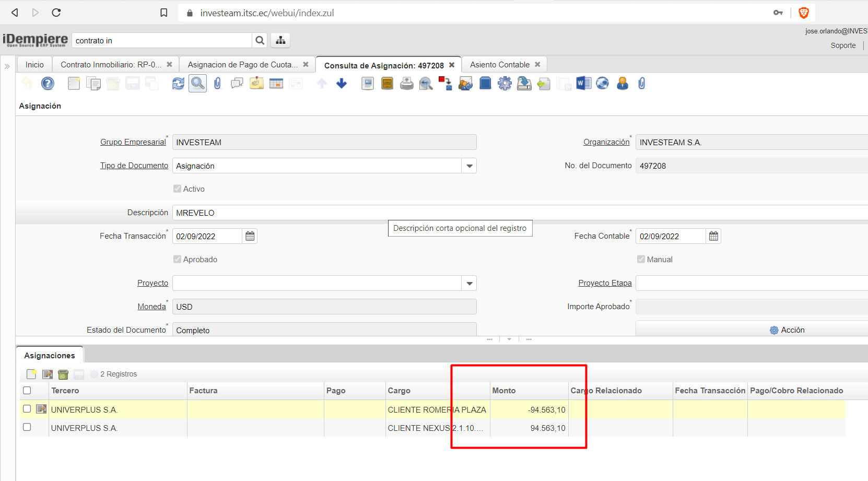The width and height of the screenshot is (868, 481).
Task: Open the Fecha Transacción calendar picker
Action: pyautogui.click(x=250, y=236)
